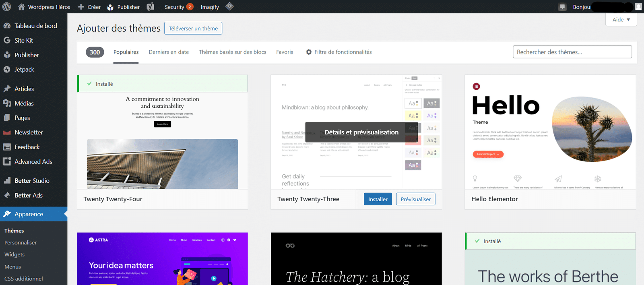Click the Rechercher des thèmes search field

572,52
